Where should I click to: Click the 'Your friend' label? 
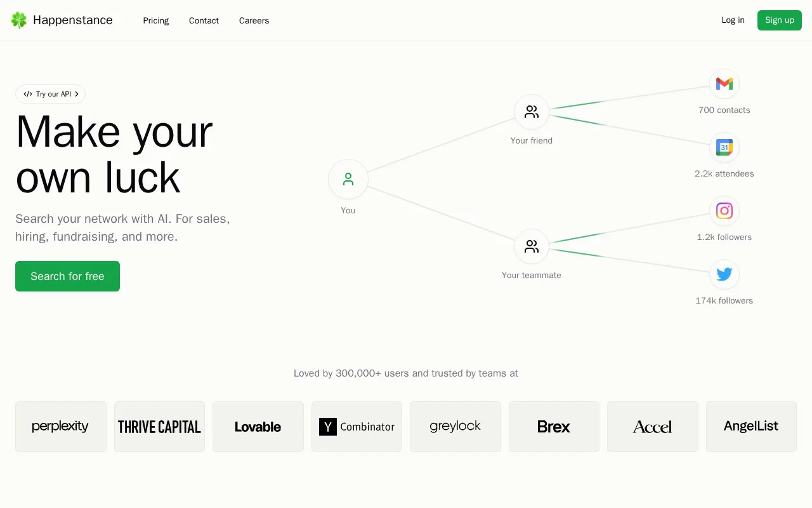tap(532, 141)
